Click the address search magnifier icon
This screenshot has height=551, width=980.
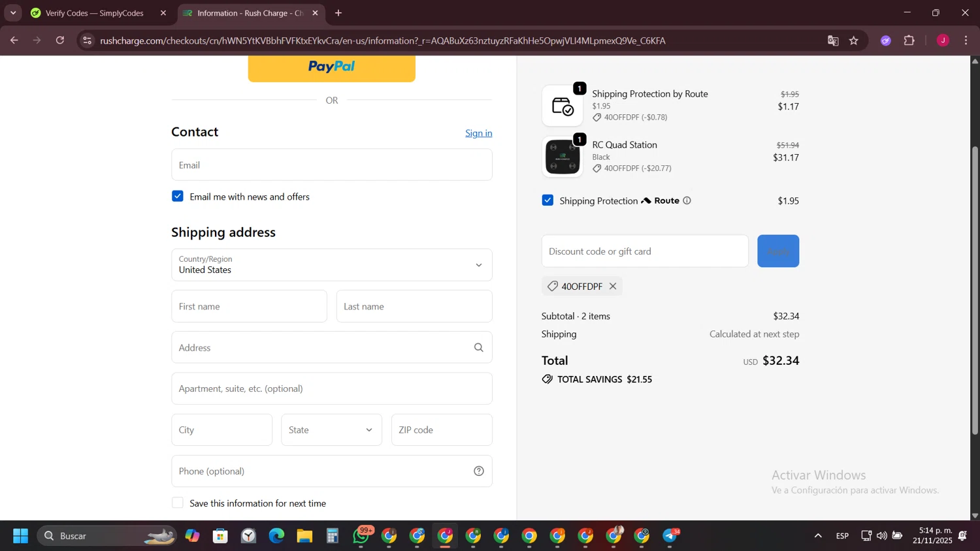[479, 348]
